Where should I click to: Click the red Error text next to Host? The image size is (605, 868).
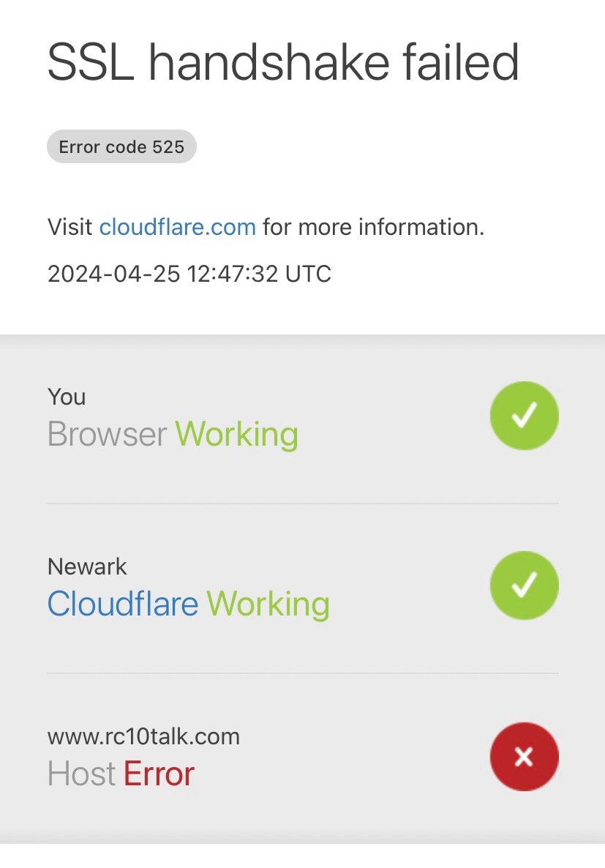click(x=159, y=774)
